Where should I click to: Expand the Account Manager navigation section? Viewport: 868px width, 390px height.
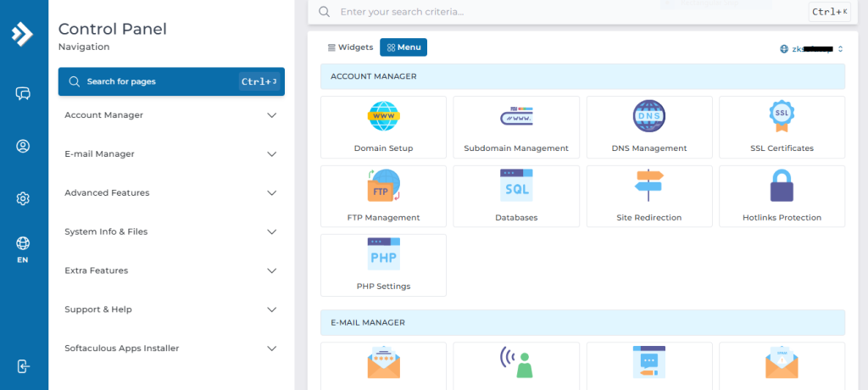coord(170,115)
